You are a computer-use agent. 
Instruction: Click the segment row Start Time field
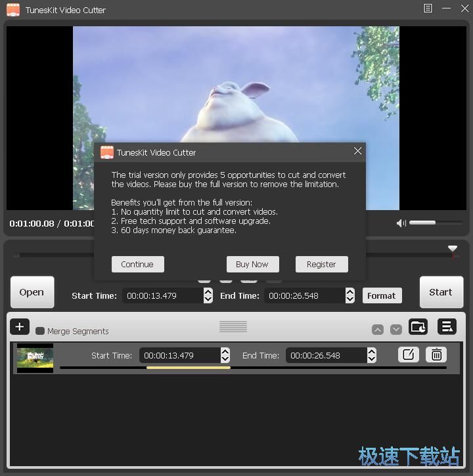pos(181,355)
